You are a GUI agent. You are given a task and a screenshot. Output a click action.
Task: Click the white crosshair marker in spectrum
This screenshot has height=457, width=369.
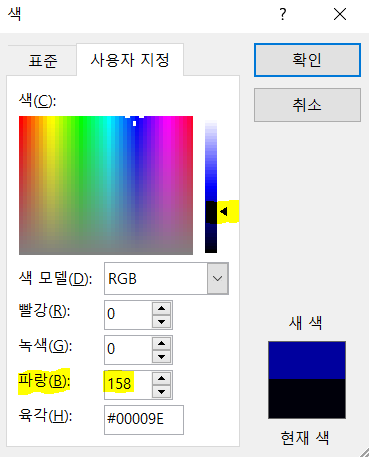coord(134,121)
